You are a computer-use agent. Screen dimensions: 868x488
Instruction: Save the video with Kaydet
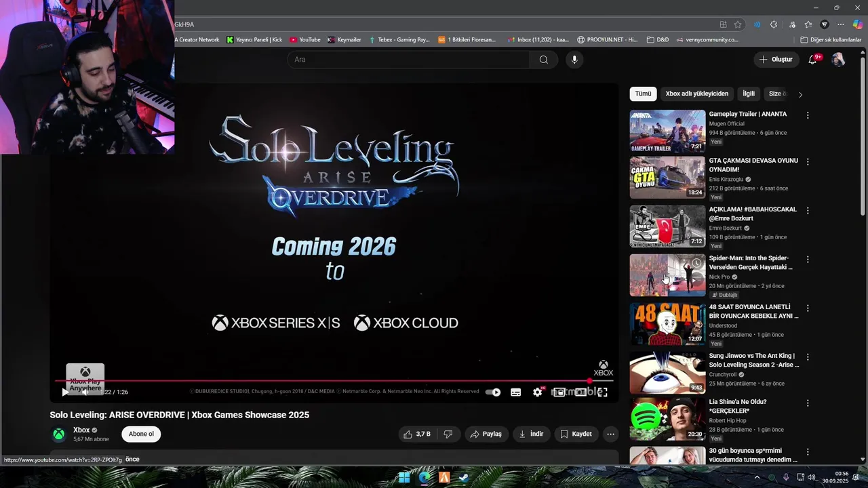click(576, 434)
